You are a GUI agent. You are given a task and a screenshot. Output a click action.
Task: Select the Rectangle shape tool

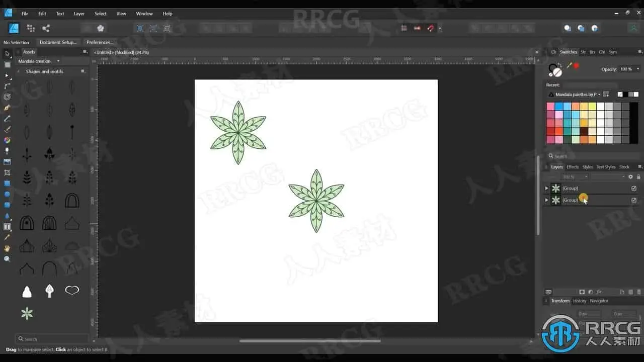(7, 184)
